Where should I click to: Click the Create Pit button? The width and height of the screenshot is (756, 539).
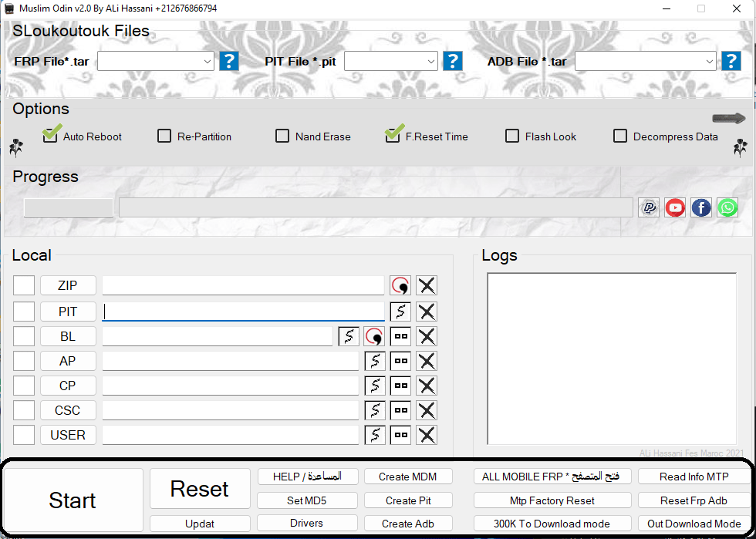(408, 500)
